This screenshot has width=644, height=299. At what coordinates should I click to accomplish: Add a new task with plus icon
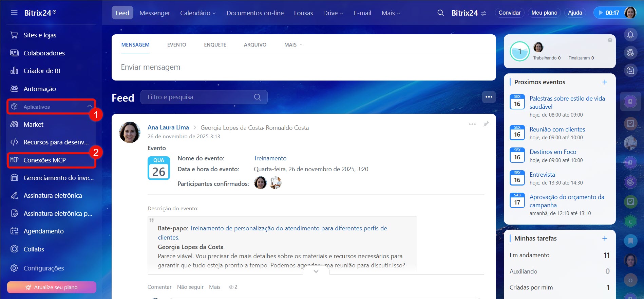point(605,239)
